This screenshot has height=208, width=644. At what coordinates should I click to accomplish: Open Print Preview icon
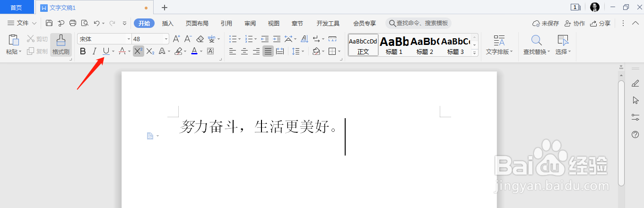point(85,23)
